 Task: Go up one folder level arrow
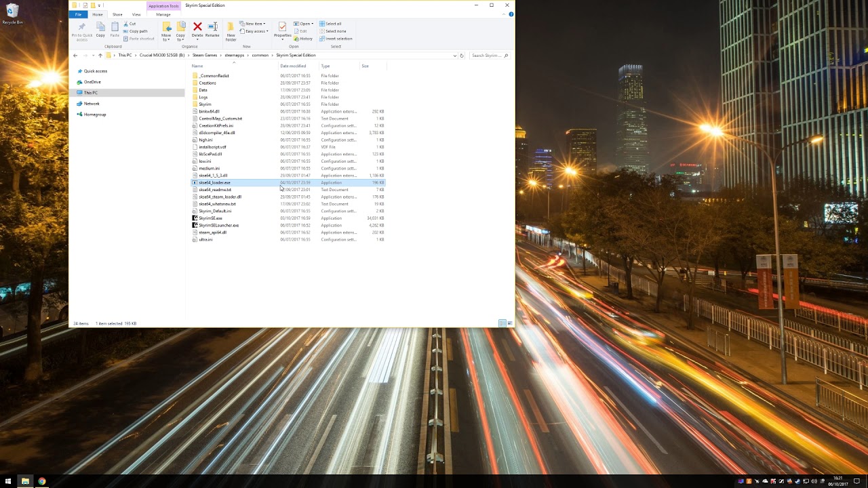100,56
